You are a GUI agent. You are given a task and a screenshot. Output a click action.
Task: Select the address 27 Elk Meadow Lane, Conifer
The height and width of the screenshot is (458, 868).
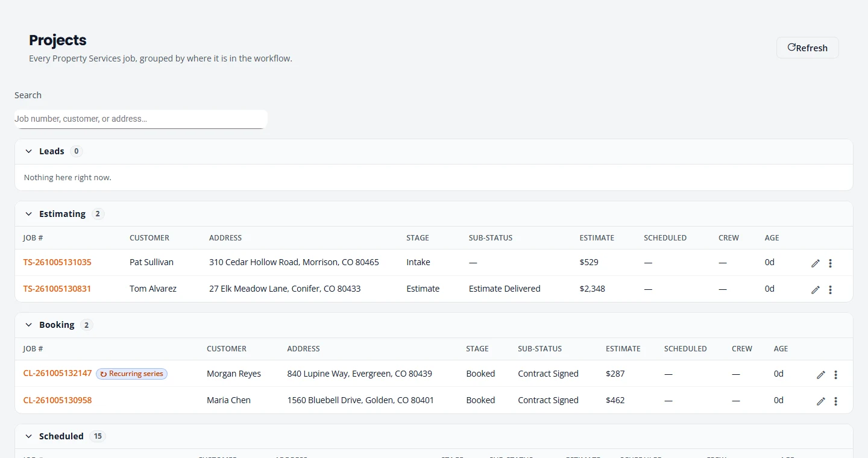285,289
